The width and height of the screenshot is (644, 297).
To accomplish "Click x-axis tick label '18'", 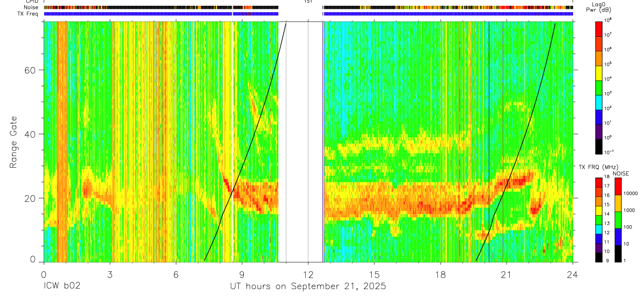I will pos(441,274).
